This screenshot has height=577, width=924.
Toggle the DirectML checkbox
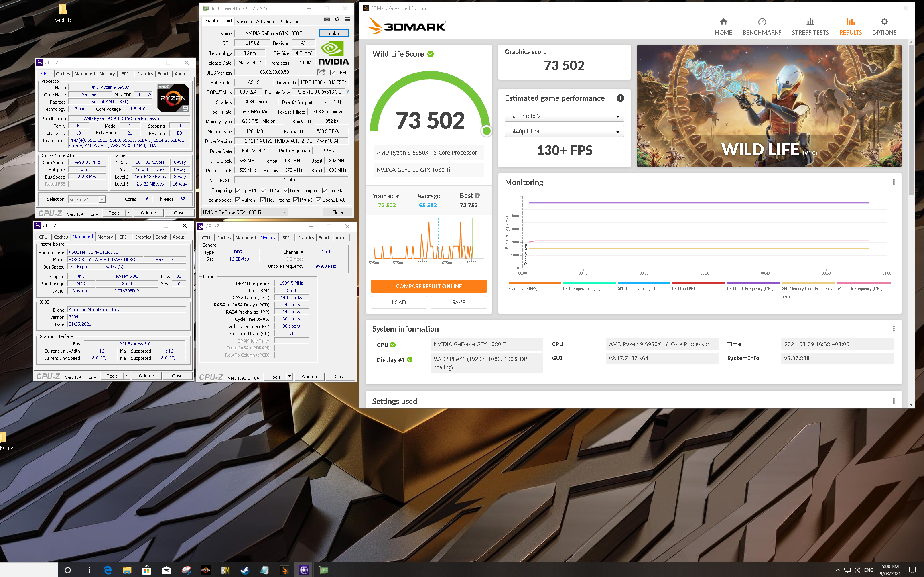(x=325, y=191)
